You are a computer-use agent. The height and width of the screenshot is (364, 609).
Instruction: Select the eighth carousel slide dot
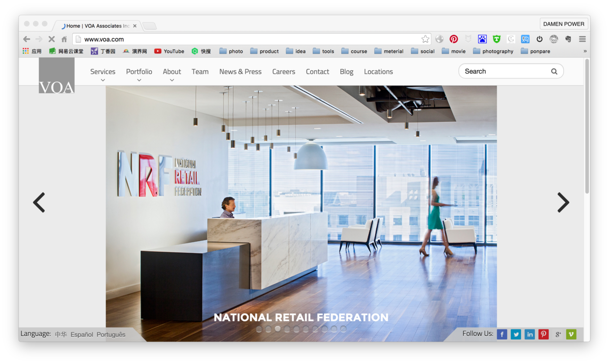pos(325,329)
